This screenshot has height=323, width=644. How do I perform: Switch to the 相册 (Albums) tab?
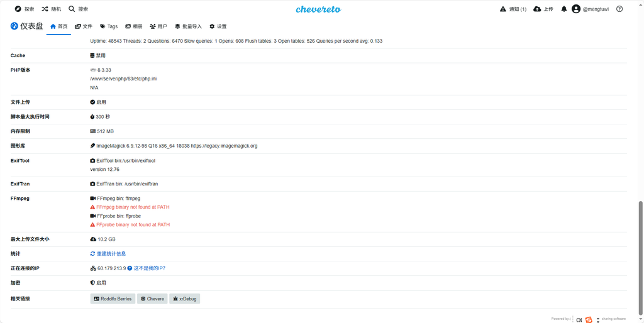134,26
